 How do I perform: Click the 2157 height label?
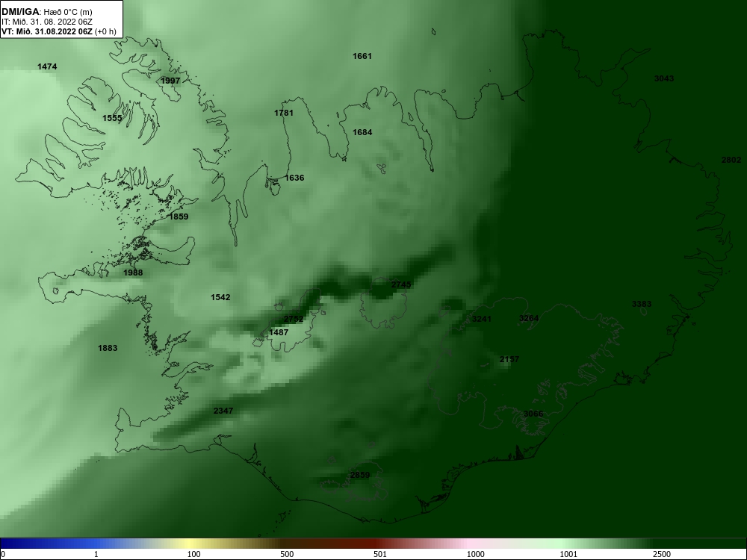click(509, 359)
